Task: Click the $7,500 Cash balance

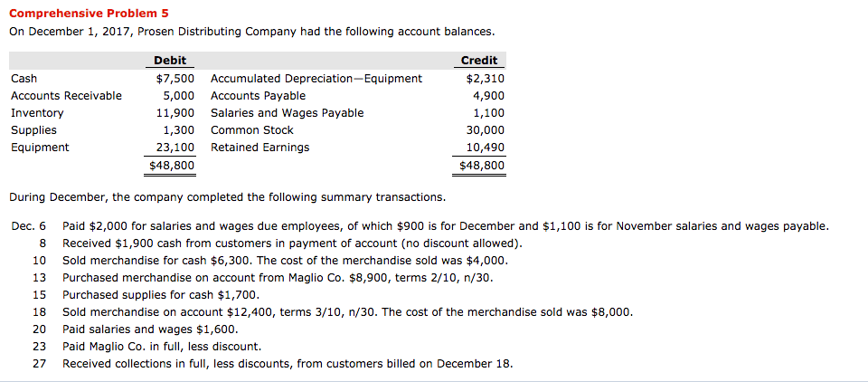Action: coord(175,79)
